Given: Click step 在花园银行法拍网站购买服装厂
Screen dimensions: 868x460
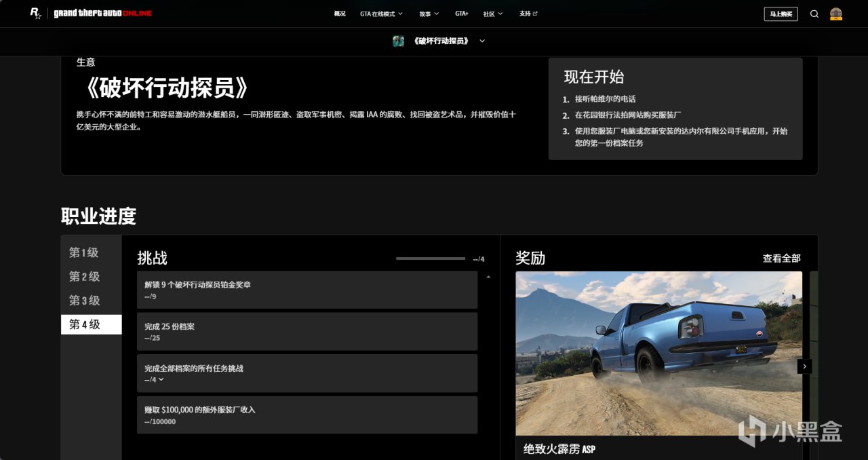Looking at the screenshot, I should (628, 115).
